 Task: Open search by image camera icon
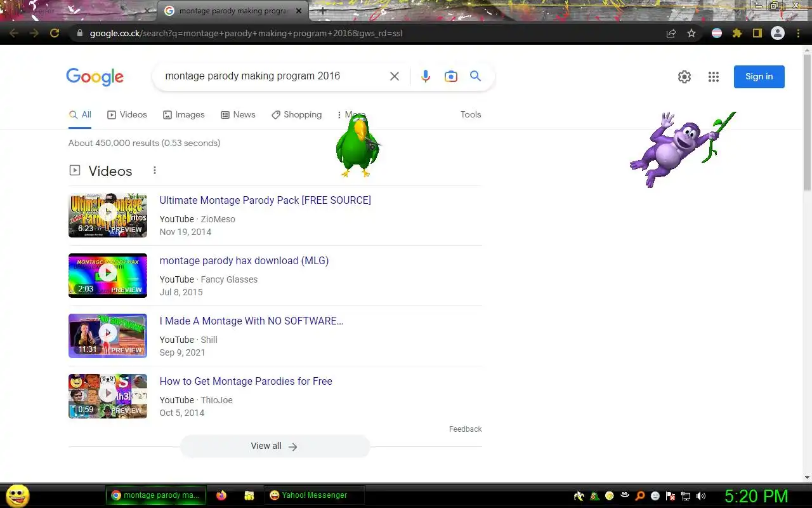(x=450, y=76)
